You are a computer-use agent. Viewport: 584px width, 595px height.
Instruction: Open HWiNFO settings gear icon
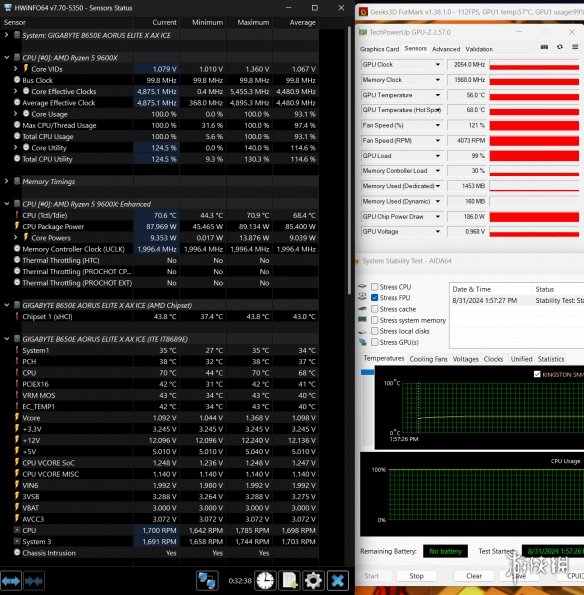click(x=313, y=581)
